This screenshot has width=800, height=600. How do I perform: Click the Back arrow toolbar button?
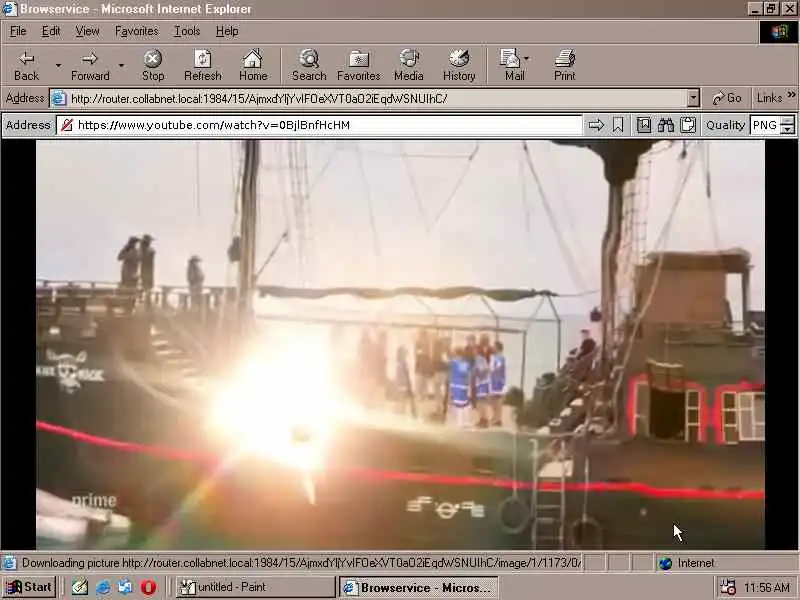click(x=26, y=65)
